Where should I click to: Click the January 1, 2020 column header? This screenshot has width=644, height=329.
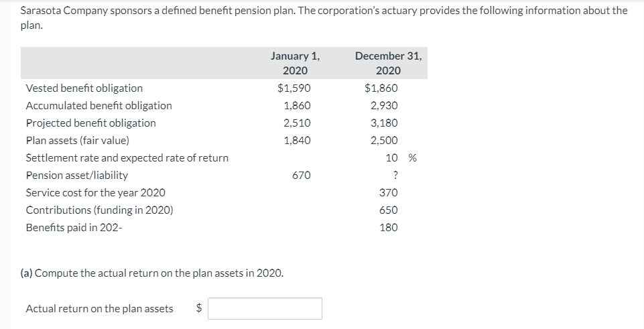click(295, 63)
